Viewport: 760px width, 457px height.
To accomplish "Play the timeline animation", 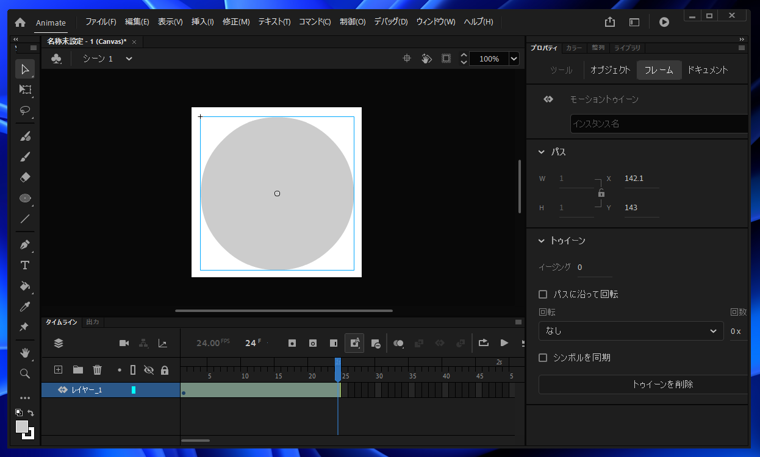I will 504,343.
